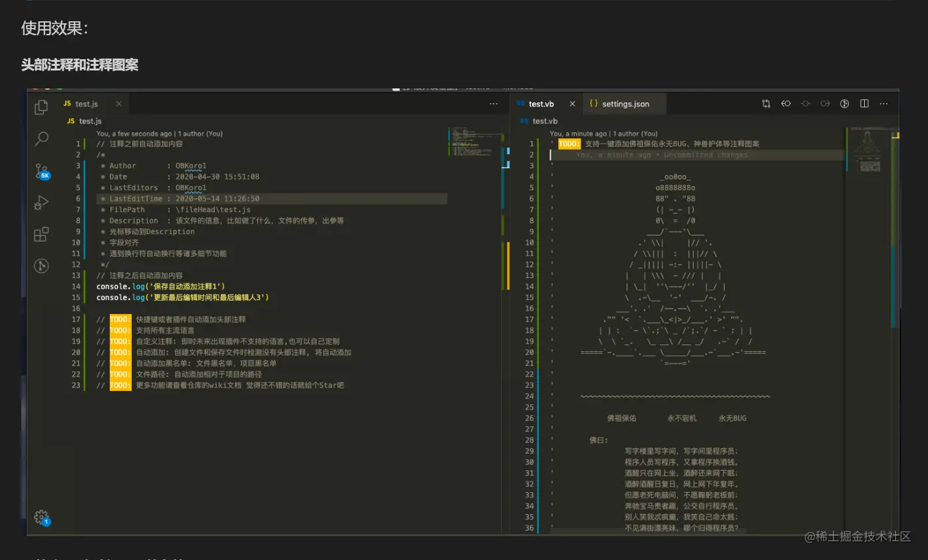Click the "* LastEditors" line in test.js
This screenshot has height=560, width=928.
click(154, 188)
